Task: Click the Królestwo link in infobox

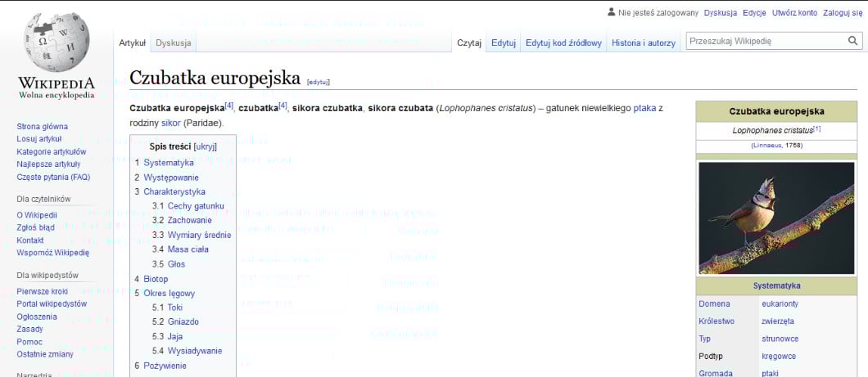Action: [717, 321]
